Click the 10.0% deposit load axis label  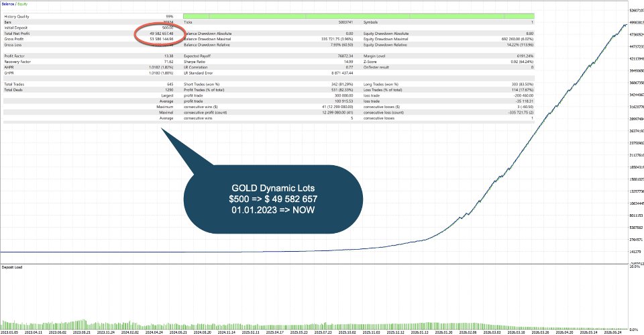634,267
